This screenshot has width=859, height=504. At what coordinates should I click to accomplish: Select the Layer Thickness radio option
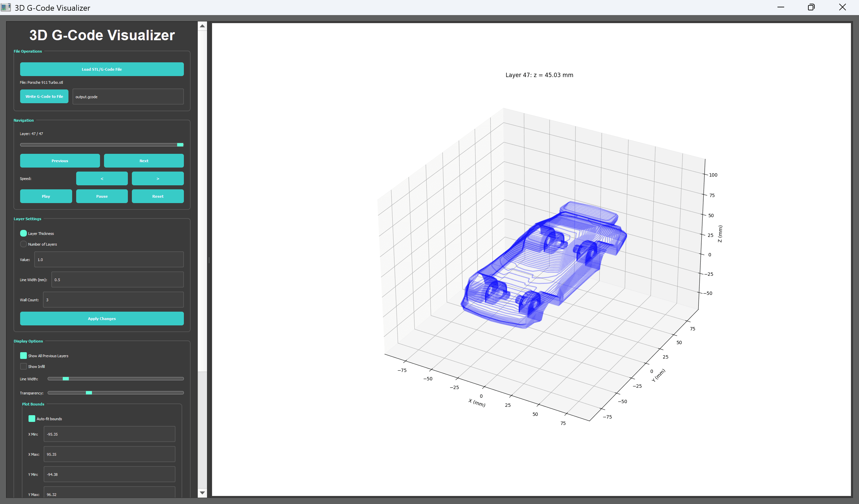pos(23,233)
